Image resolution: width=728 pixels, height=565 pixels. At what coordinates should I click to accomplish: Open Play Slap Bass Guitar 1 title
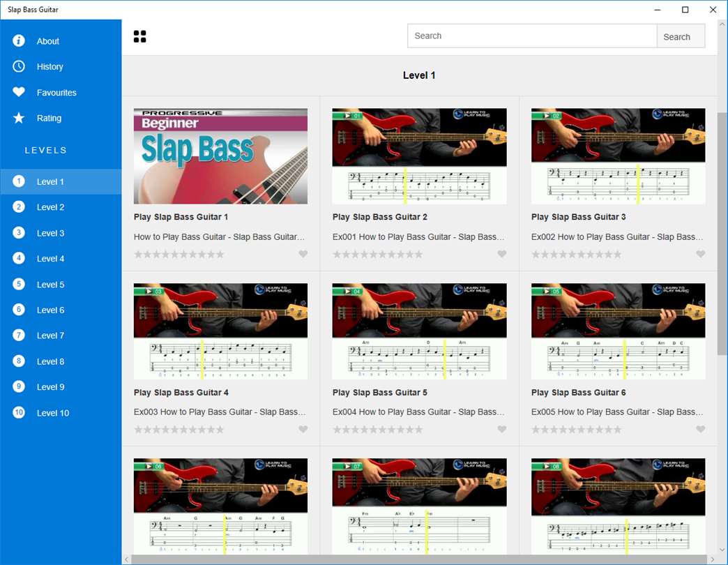[181, 217]
